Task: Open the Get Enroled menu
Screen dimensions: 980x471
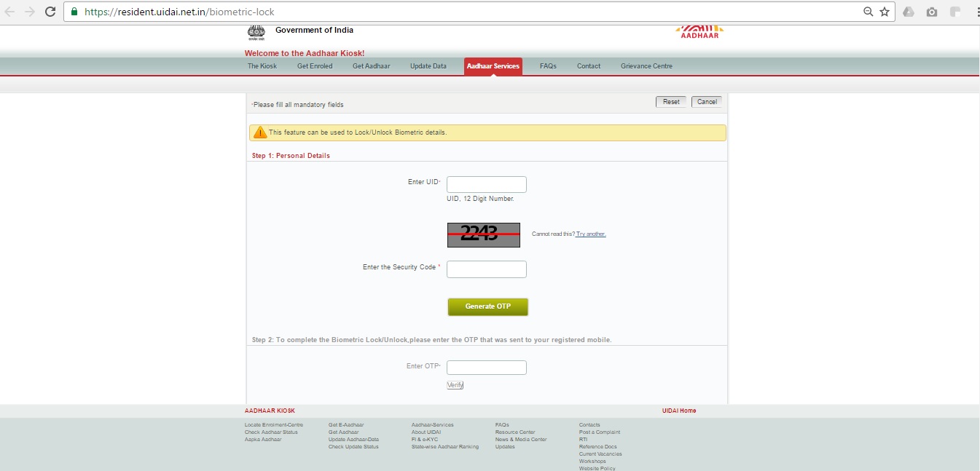Action: coord(315,66)
